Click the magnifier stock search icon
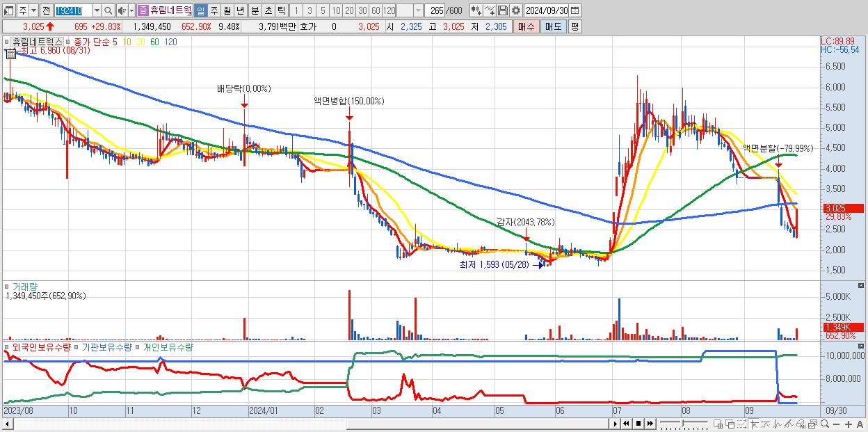This screenshot has height=432, width=868. pyautogui.click(x=108, y=11)
